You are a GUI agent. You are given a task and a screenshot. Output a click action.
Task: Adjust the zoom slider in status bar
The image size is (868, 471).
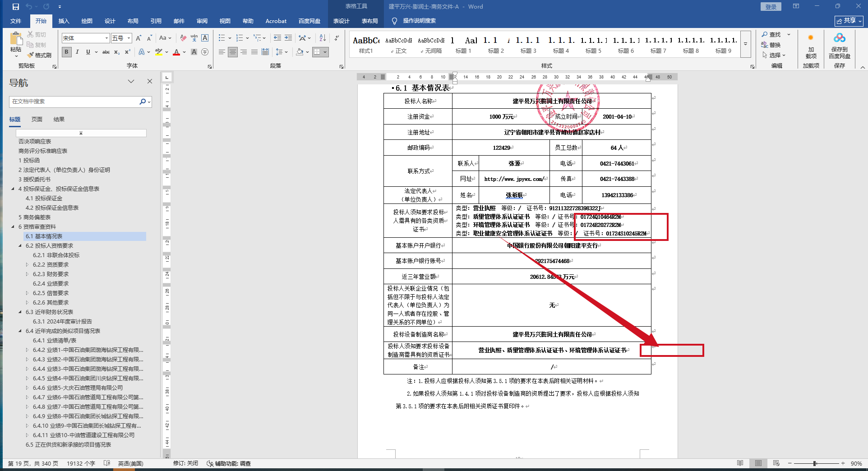click(815, 463)
